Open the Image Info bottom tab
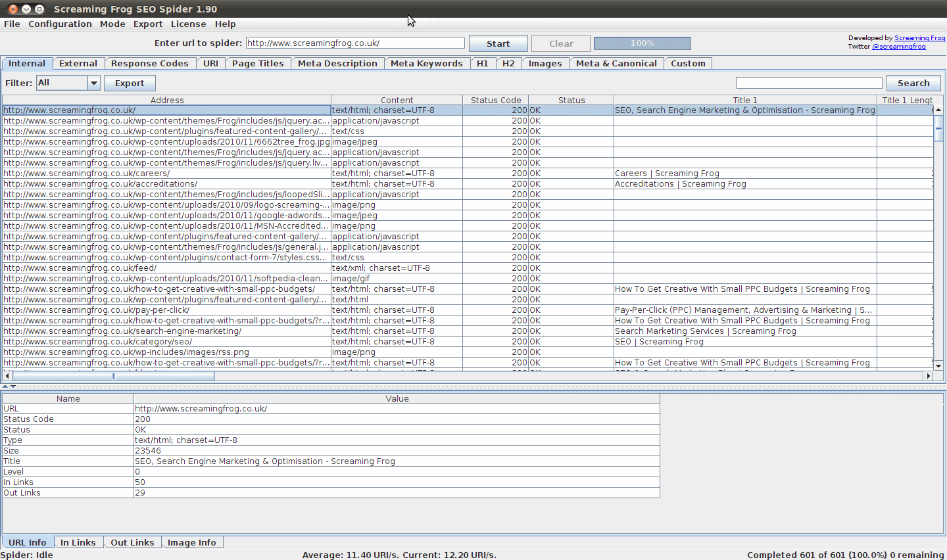Image resolution: width=947 pixels, height=560 pixels. (x=191, y=542)
